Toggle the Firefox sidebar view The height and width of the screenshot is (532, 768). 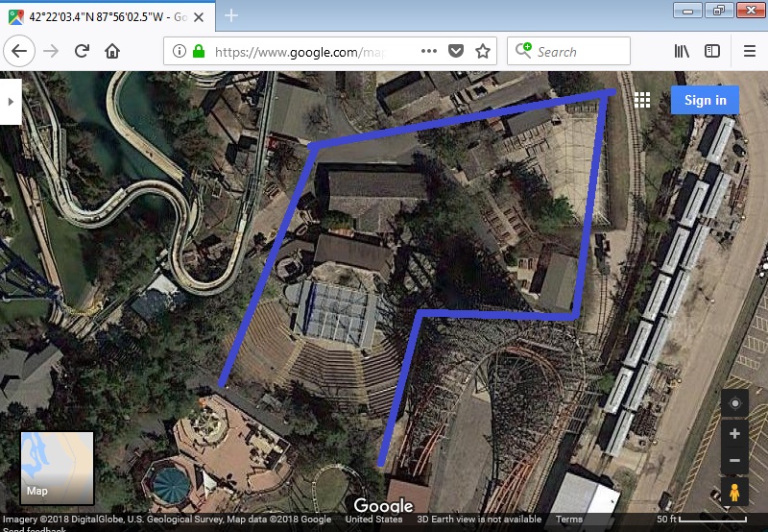[x=712, y=51]
